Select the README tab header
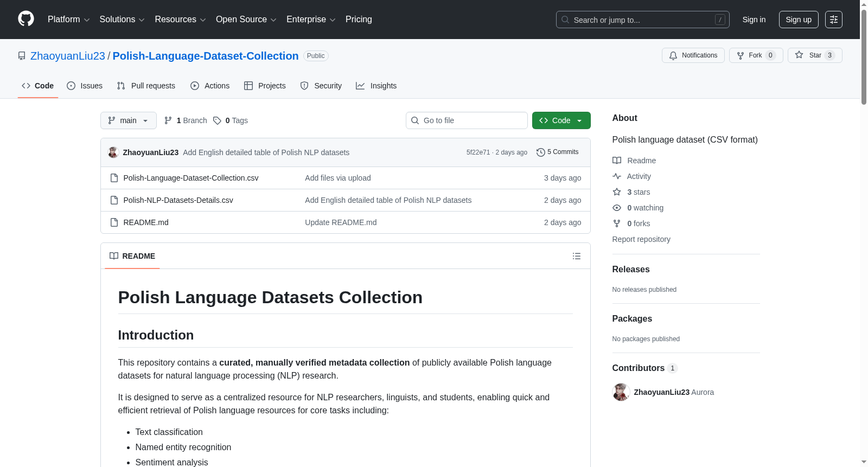 click(x=132, y=256)
